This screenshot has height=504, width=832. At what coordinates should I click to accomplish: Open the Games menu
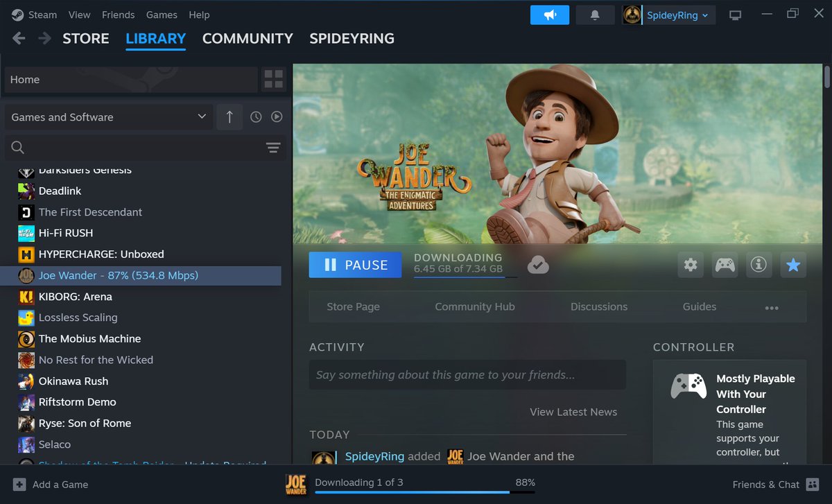tap(162, 15)
